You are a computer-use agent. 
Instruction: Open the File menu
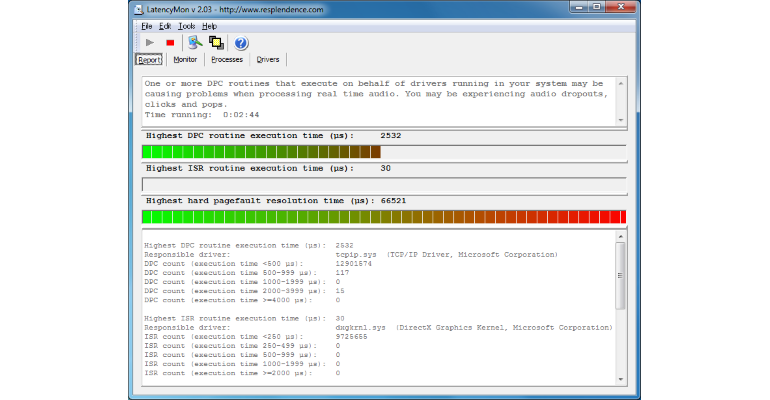(146, 27)
